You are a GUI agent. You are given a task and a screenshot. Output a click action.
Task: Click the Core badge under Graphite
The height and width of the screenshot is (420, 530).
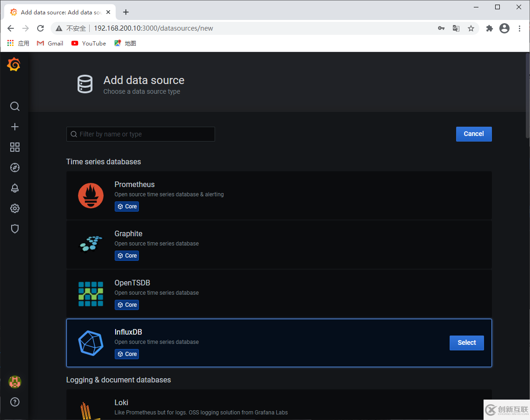click(127, 256)
